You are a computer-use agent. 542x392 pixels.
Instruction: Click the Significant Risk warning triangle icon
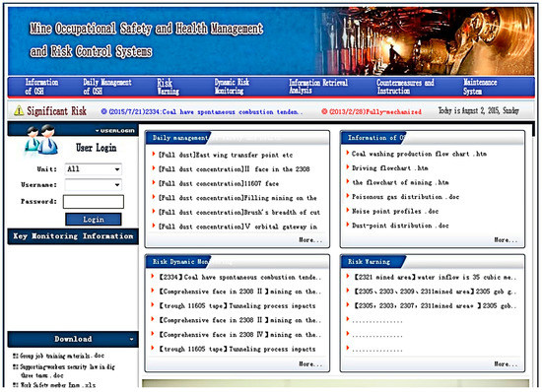tap(19, 111)
